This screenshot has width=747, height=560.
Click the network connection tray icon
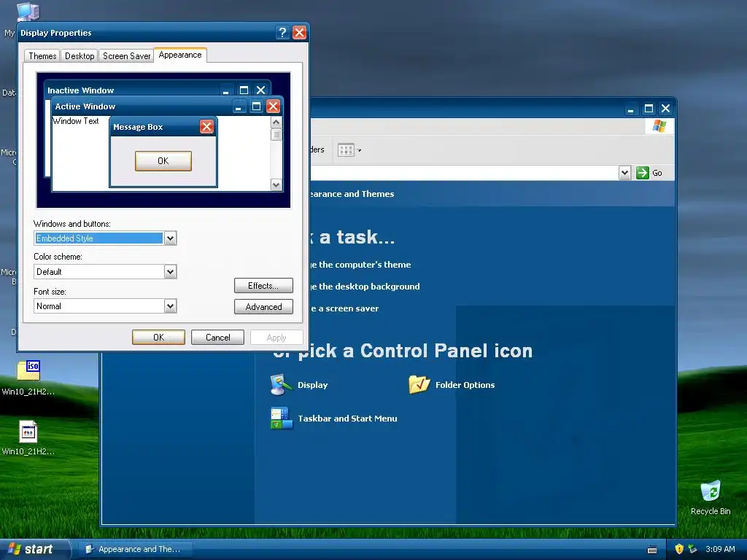(x=693, y=549)
